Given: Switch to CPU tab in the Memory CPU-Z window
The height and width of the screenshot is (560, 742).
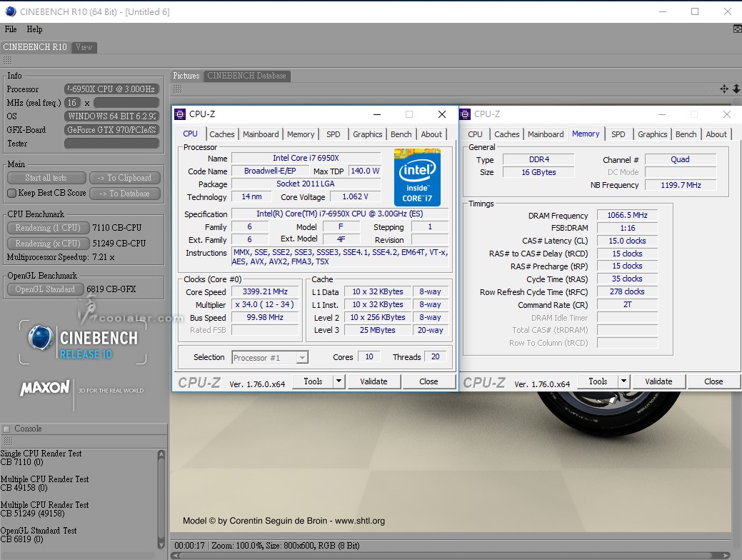Looking at the screenshot, I should 475,134.
